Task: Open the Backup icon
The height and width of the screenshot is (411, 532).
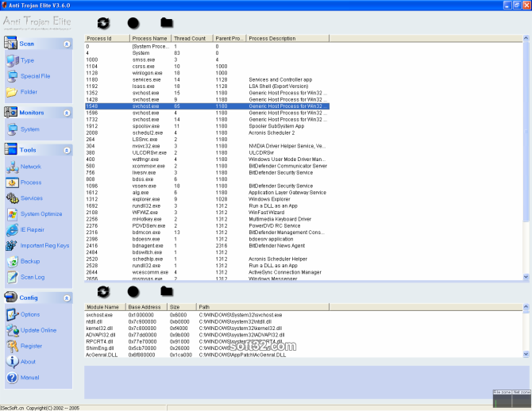Action: pos(13,262)
